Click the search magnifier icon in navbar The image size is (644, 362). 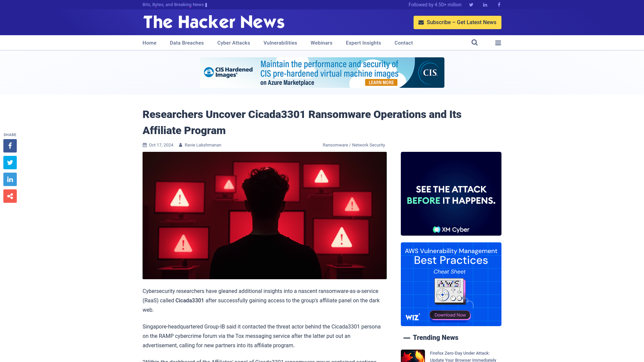[x=475, y=43]
